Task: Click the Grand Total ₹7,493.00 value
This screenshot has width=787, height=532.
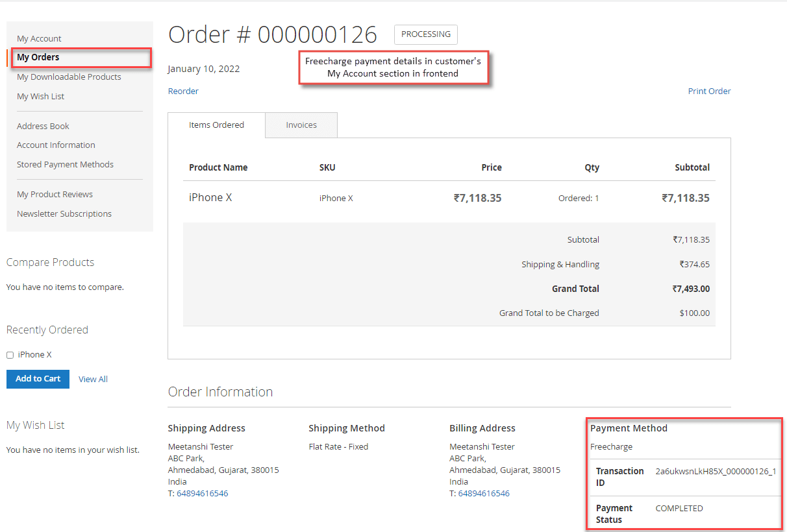Action: coord(691,289)
